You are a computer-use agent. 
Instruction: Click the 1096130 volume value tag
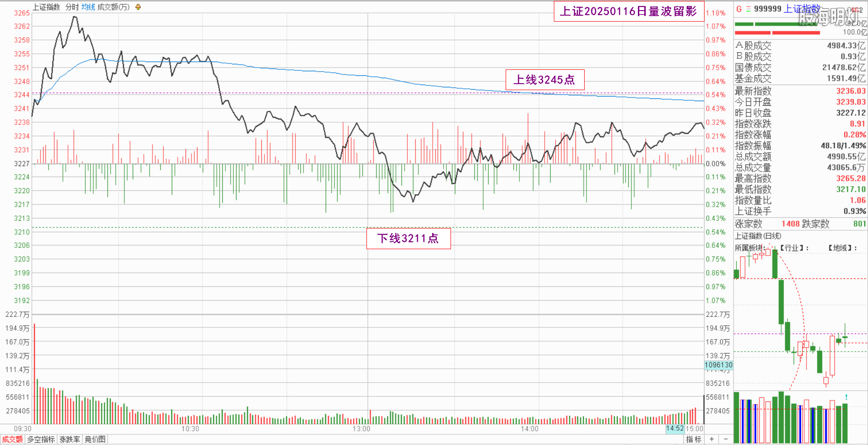tap(719, 365)
